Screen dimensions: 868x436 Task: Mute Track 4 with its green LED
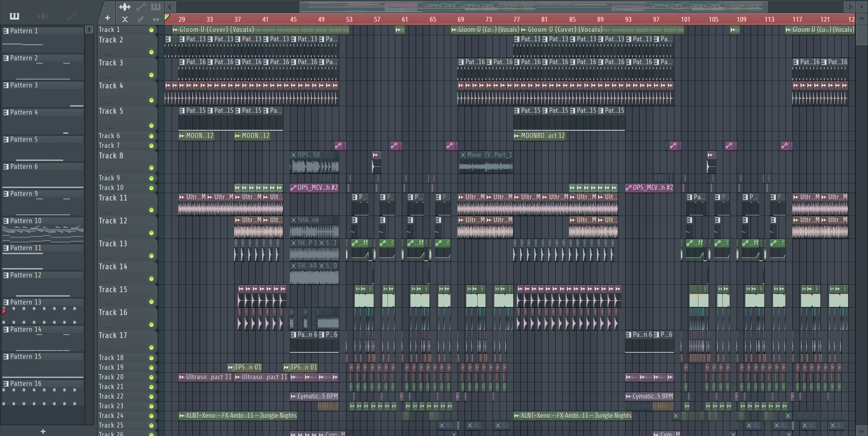point(152,100)
